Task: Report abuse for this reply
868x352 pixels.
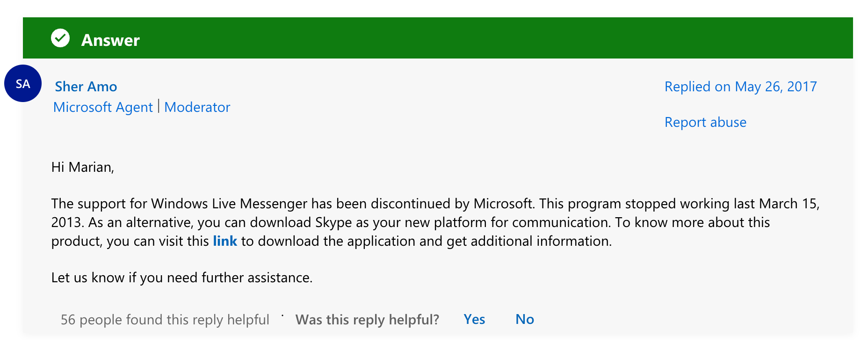Action: 705,122
